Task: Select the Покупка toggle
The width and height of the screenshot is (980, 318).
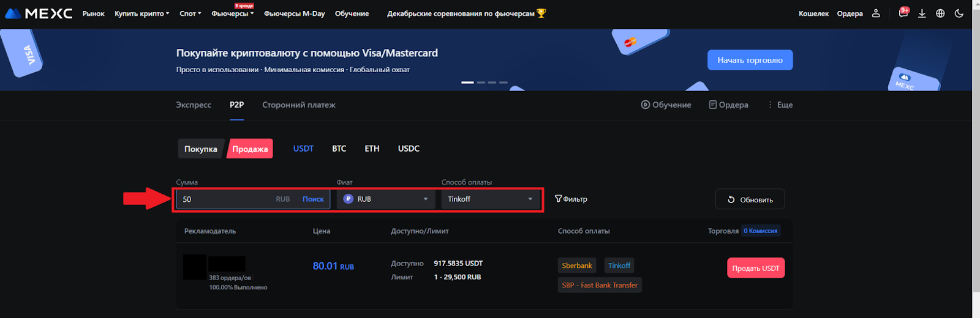Action: pyautogui.click(x=201, y=149)
